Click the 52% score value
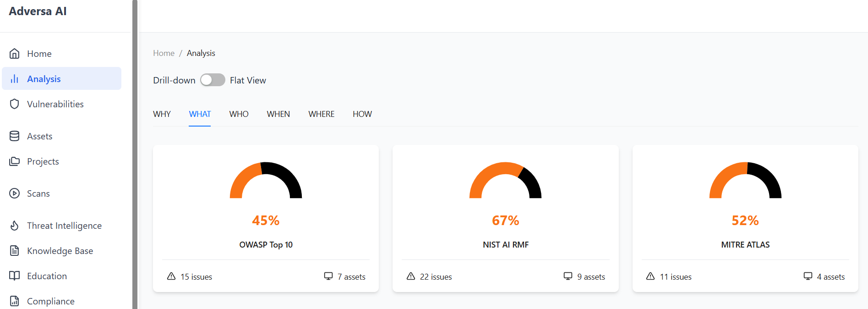The image size is (868, 309). [x=745, y=221]
